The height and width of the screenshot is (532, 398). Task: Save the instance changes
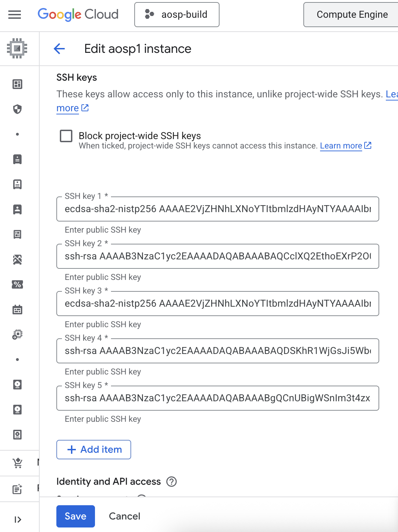(x=75, y=516)
